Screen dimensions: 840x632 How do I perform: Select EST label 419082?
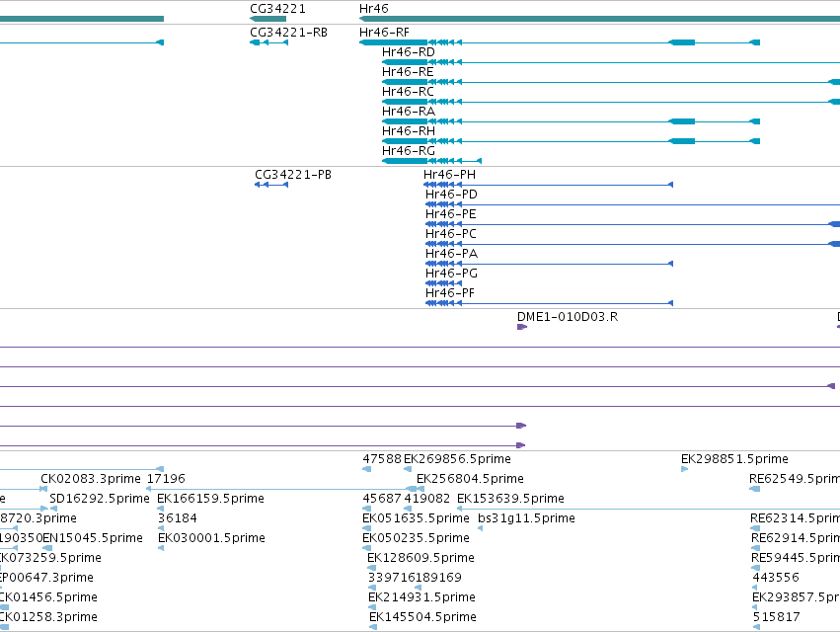(x=427, y=499)
